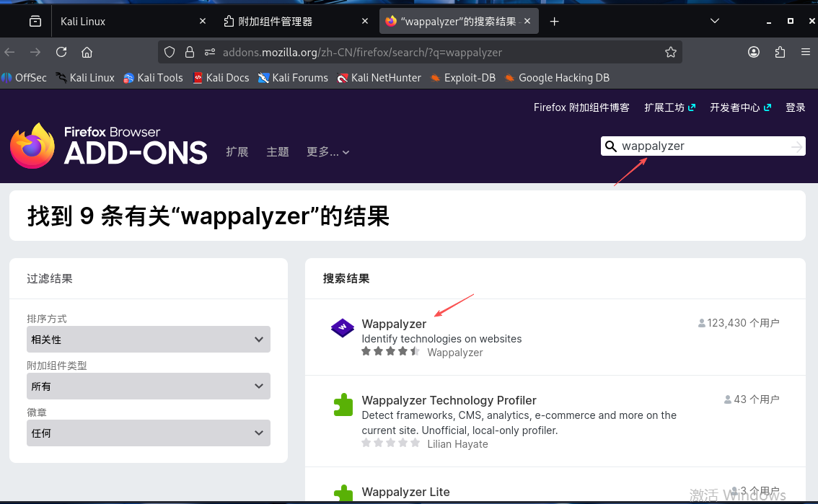Click the Lilian Hayate author name
818x504 pixels.
point(457,444)
